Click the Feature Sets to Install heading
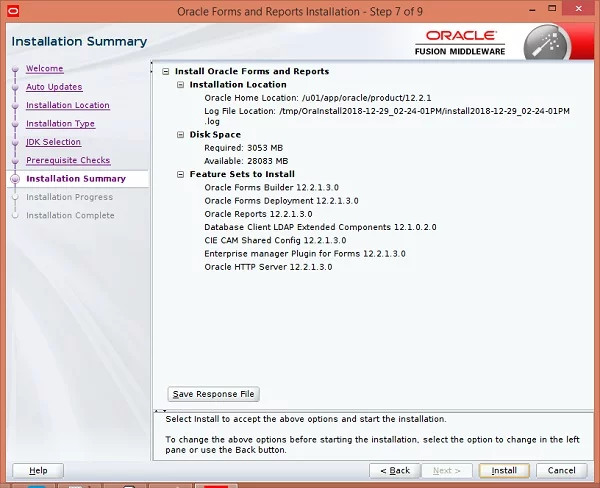The image size is (600, 488). click(242, 174)
